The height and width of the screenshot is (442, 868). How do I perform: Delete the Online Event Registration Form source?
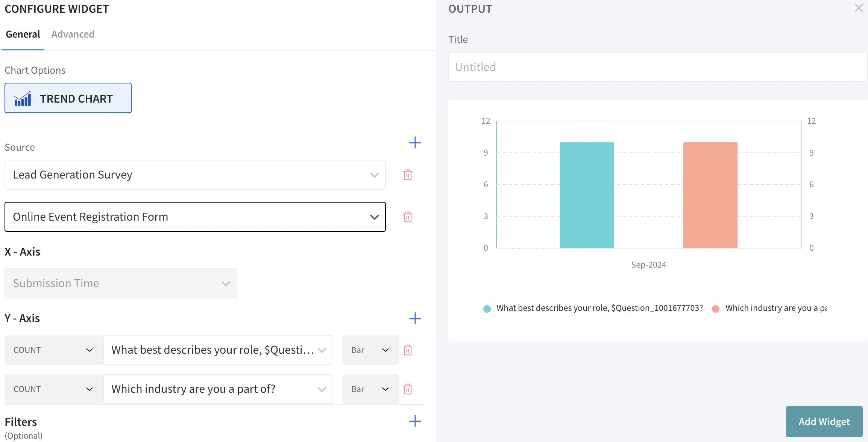pos(408,217)
